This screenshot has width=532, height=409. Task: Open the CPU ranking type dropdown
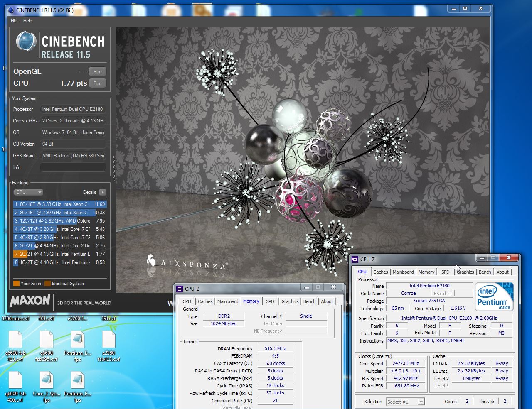coord(28,192)
